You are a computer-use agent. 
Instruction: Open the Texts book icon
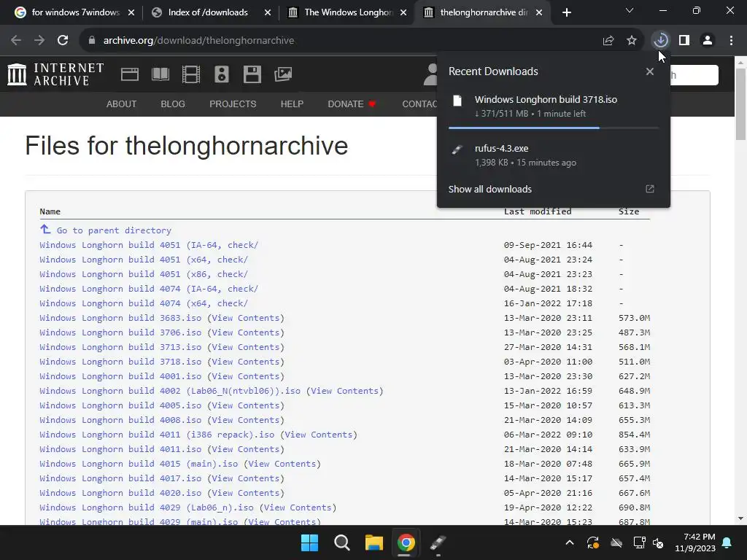pos(160,74)
